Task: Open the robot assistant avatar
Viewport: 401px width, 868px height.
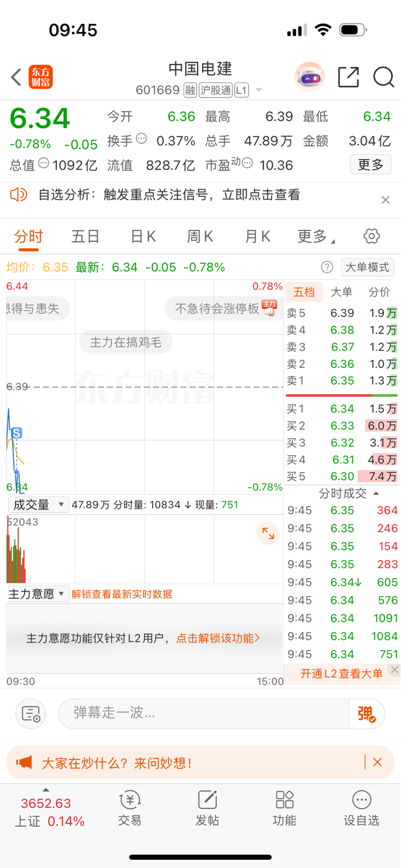Action: pyautogui.click(x=309, y=77)
